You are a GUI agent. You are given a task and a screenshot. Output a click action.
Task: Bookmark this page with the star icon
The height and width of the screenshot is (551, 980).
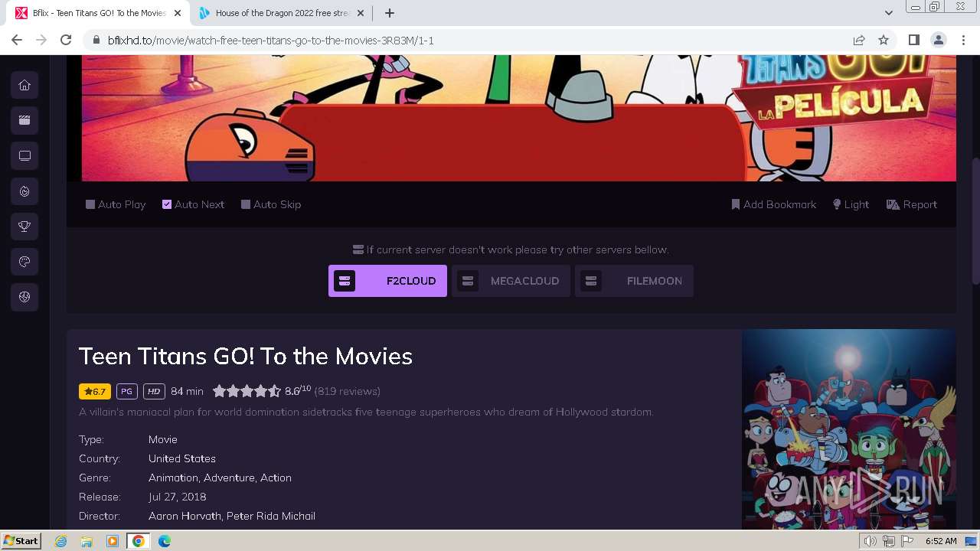(x=884, y=40)
